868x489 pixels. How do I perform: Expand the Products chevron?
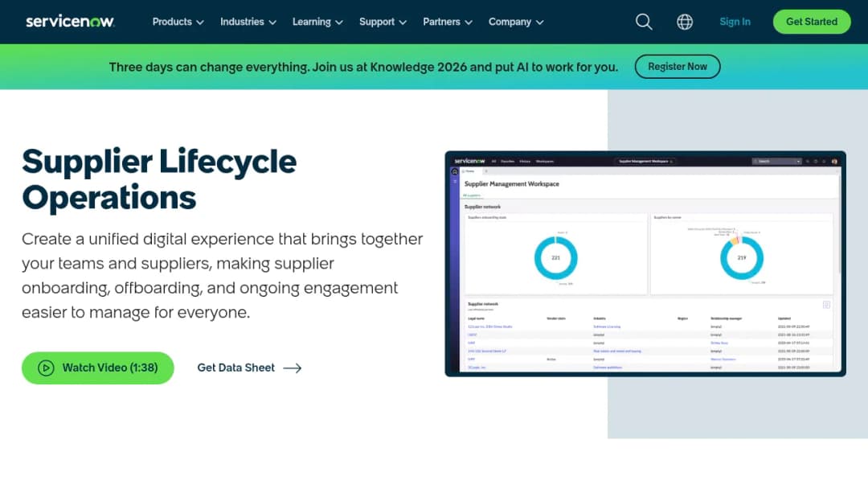click(x=200, y=23)
